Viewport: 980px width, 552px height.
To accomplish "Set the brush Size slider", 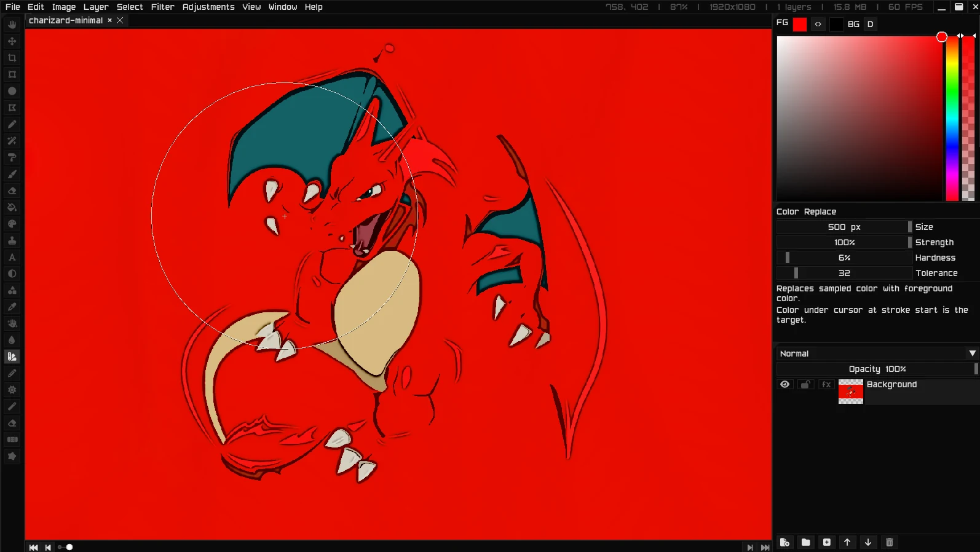I will point(844,227).
